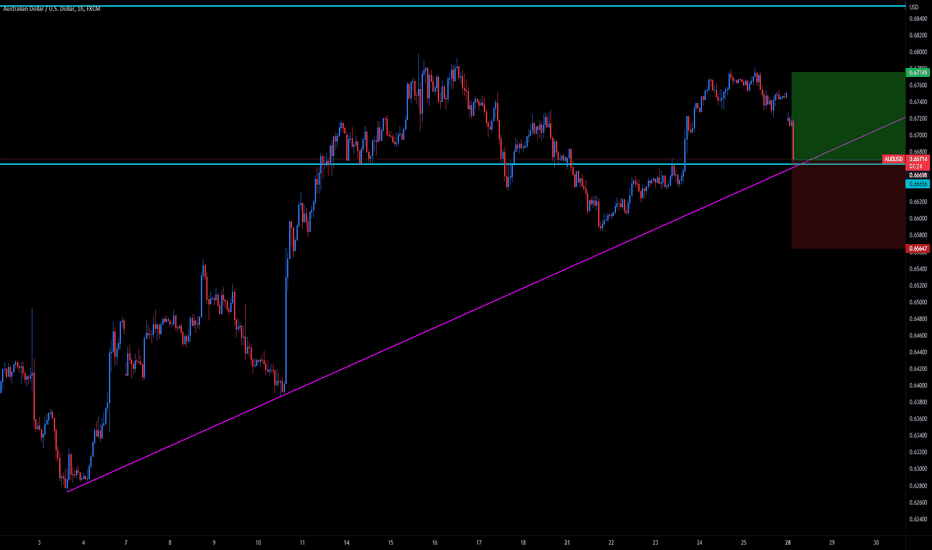Click date label 25 on time axis
This screenshot has width=932, height=550.
pyautogui.click(x=744, y=543)
